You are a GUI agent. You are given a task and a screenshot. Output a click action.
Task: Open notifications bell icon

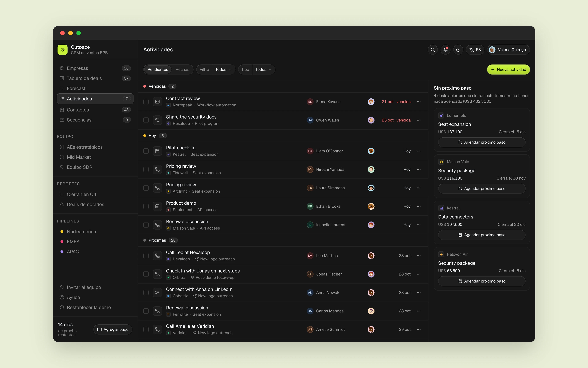tap(445, 50)
